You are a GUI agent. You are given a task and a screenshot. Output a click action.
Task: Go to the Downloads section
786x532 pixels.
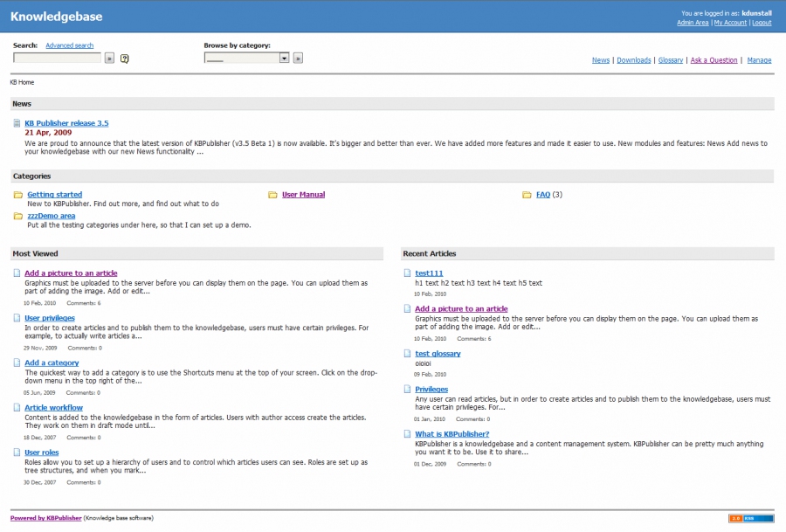pos(634,60)
